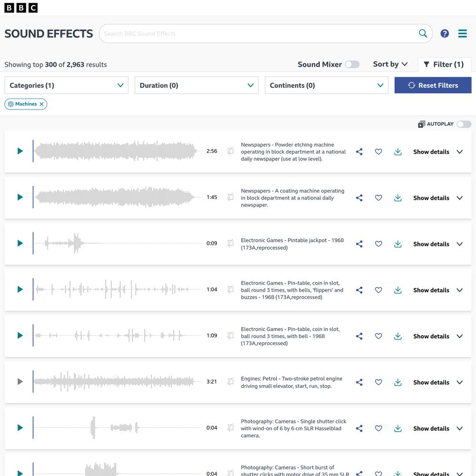Open the Duration (0) dropdown

point(197,85)
